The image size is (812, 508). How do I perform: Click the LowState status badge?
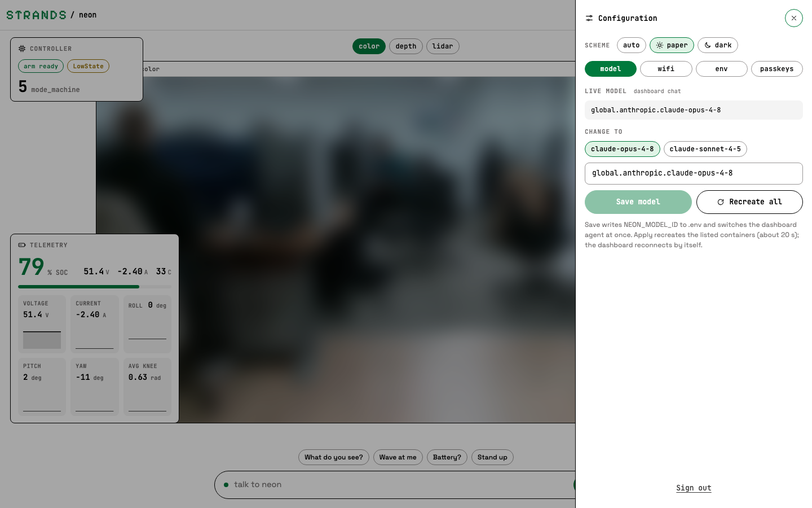pos(89,66)
